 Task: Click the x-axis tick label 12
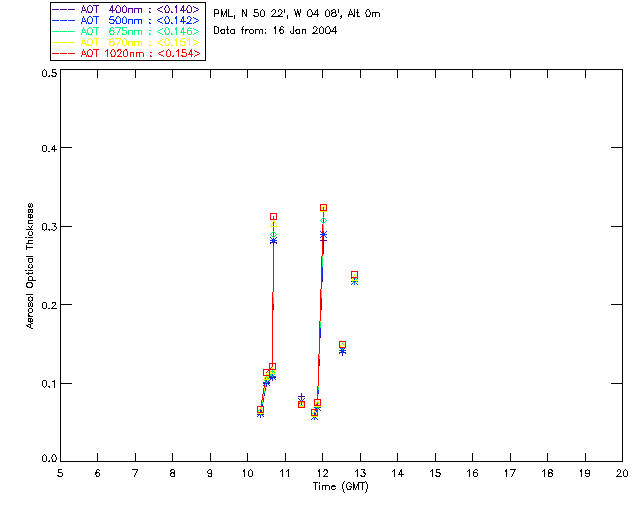click(x=322, y=473)
